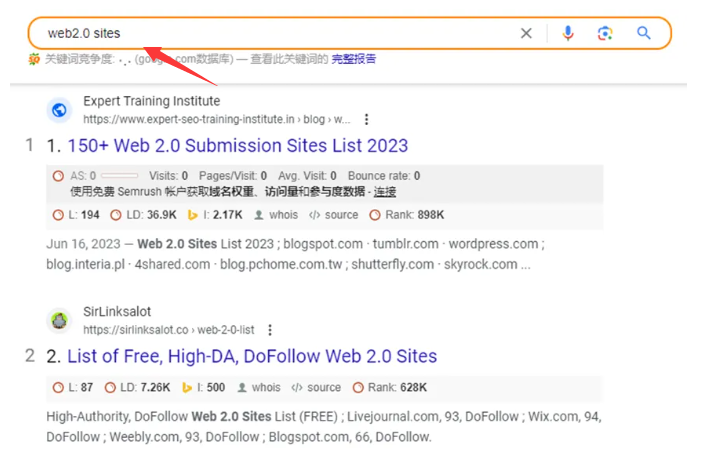Screen dimensions: 701x465
Task: Click the blue magnifier search icon
Action: coord(643,33)
